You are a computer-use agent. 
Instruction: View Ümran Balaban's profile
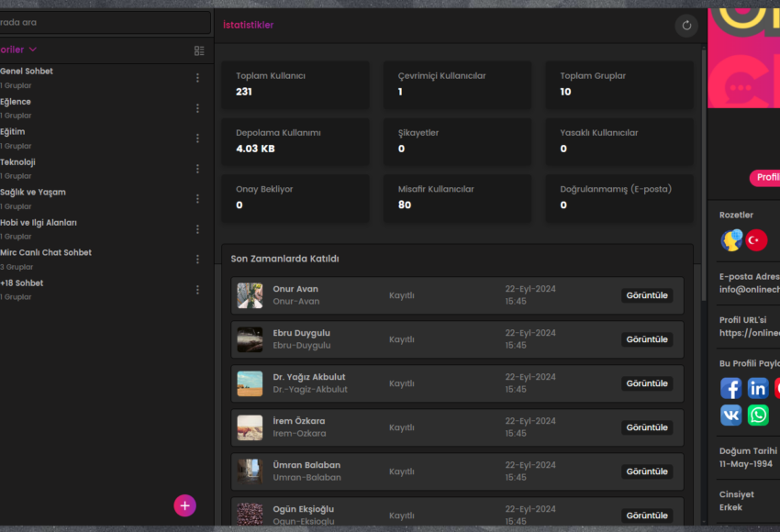[647, 471]
